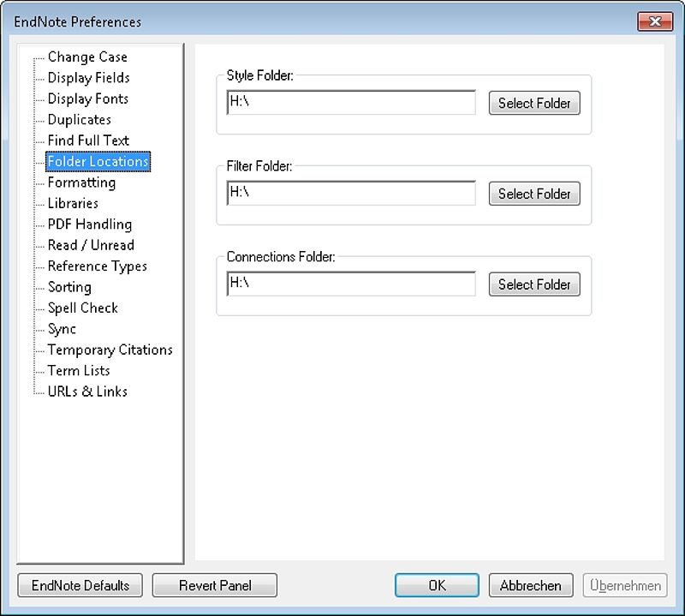This screenshot has height=616, width=685.
Task: Select Libraries in the preferences tree
Action: [73, 203]
